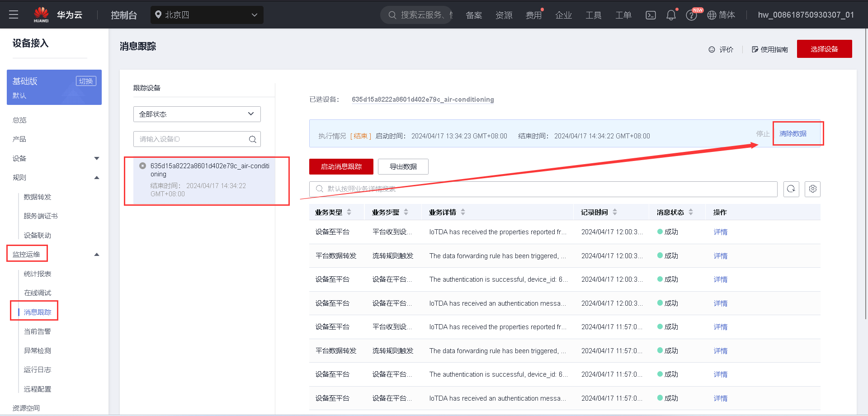Open the 工单 menu in the top bar

pos(623,14)
